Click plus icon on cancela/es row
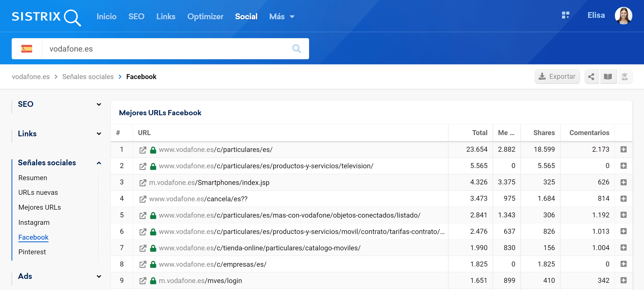 [x=623, y=199]
